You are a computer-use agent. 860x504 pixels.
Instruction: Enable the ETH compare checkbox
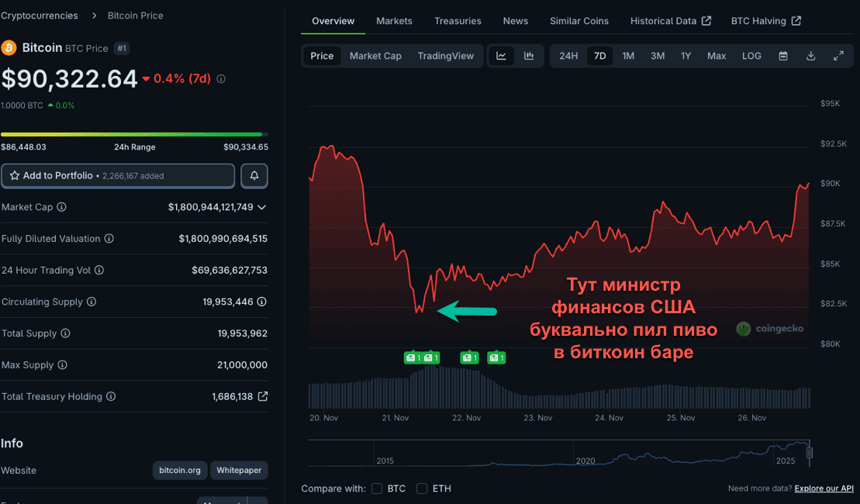pyautogui.click(x=422, y=488)
